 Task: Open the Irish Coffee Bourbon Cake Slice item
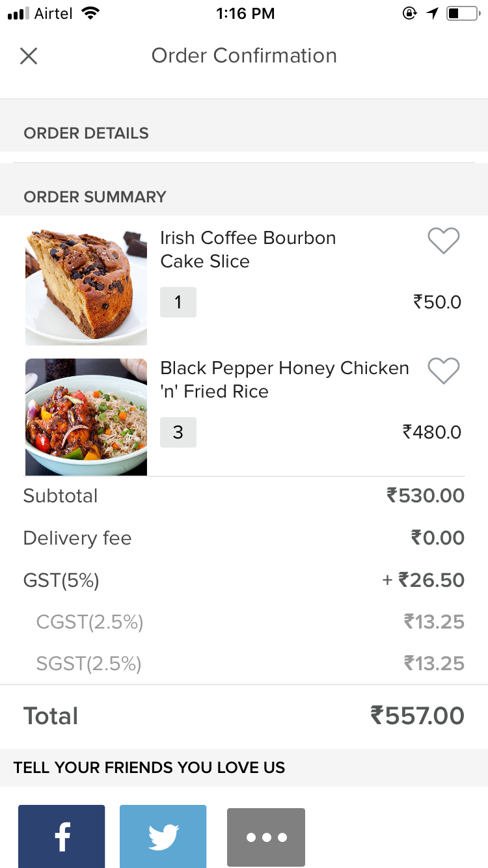click(248, 249)
